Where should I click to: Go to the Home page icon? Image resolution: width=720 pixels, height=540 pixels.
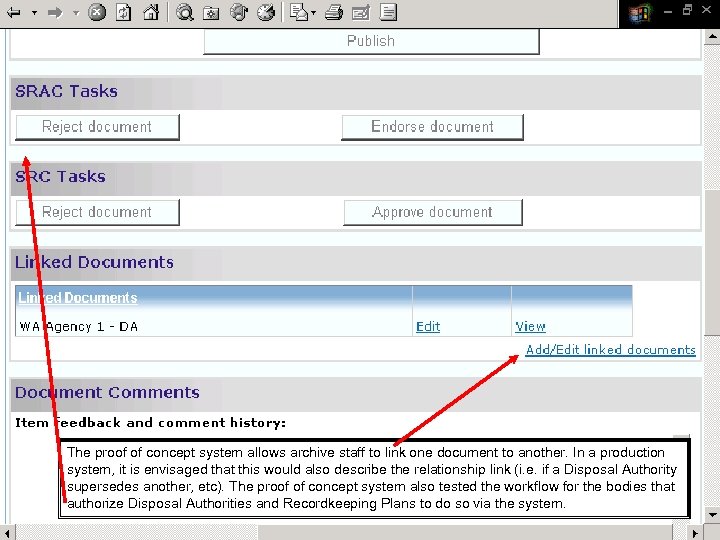coord(151,12)
